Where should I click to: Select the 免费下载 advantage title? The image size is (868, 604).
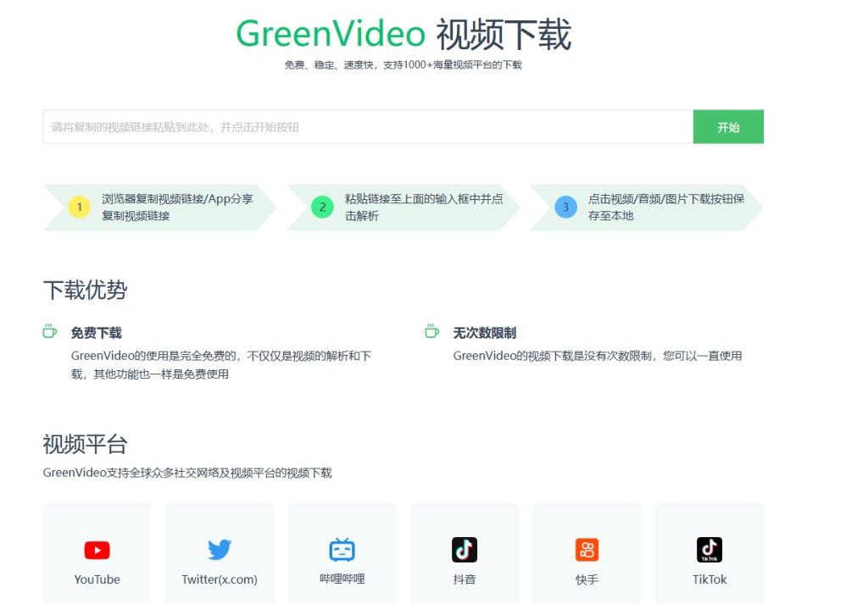(x=97, y=333)
